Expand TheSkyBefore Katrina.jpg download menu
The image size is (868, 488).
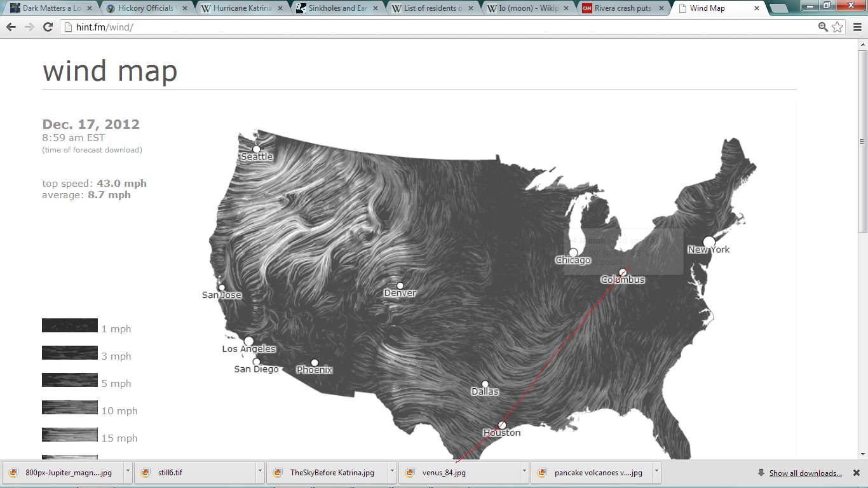click(392, 473)
